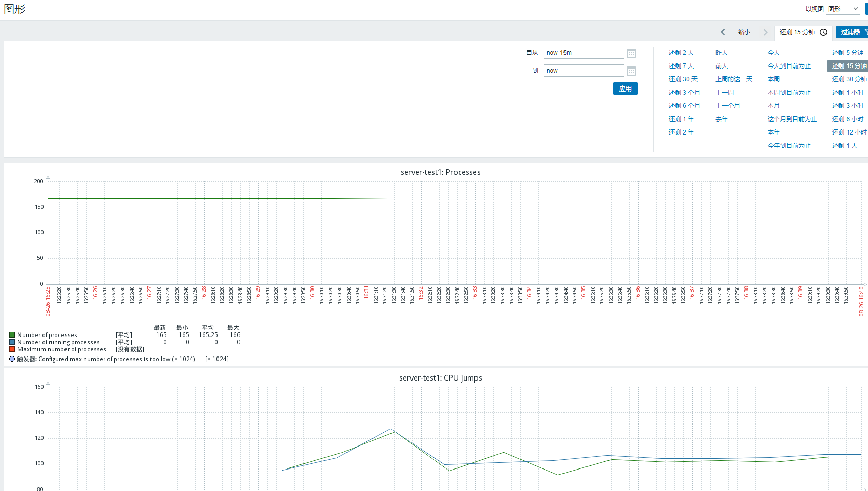This screenshot has height=491, width=868.
Task: Click 缩小 to zoom out
Action: [x=744, y=32]
